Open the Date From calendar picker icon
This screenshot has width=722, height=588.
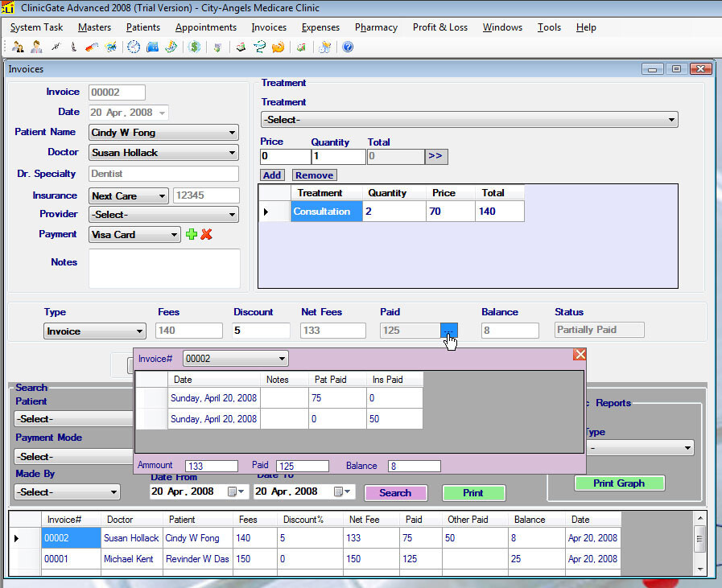tap(235, 491)
